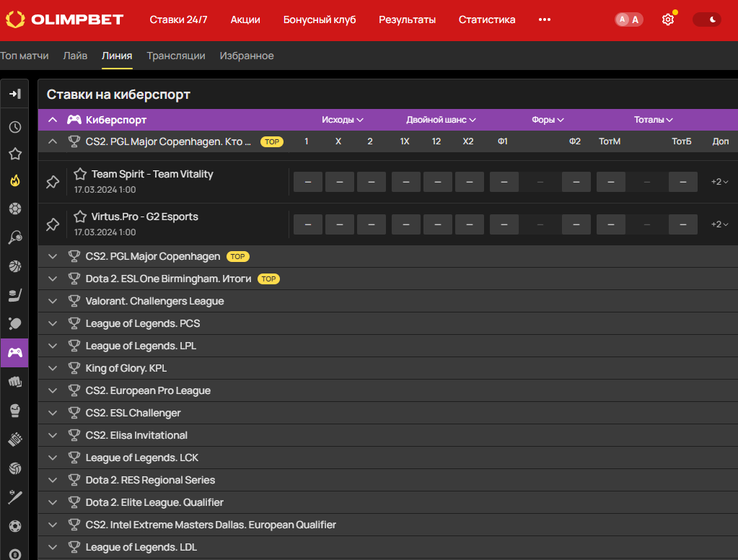The width and height of the screenshot is (738, 560).
Task: Expand the sidebar with arrow icon
Action: tap(14, 94)
